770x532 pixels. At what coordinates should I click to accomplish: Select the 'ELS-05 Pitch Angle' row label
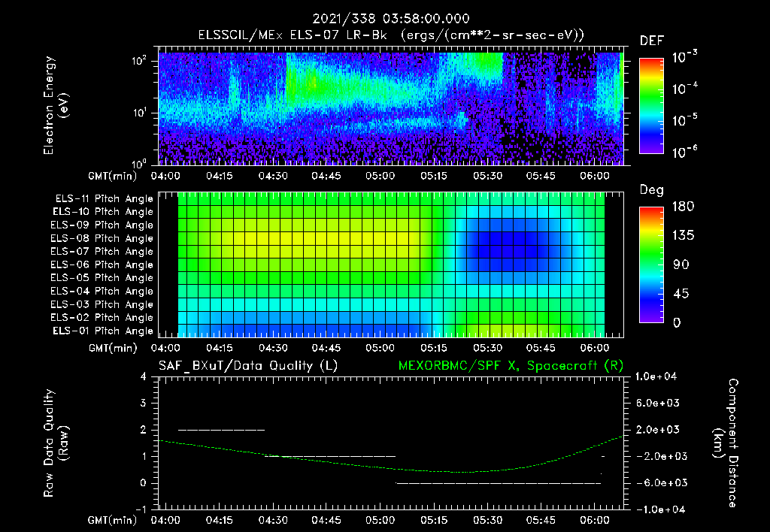coord(102,278)
